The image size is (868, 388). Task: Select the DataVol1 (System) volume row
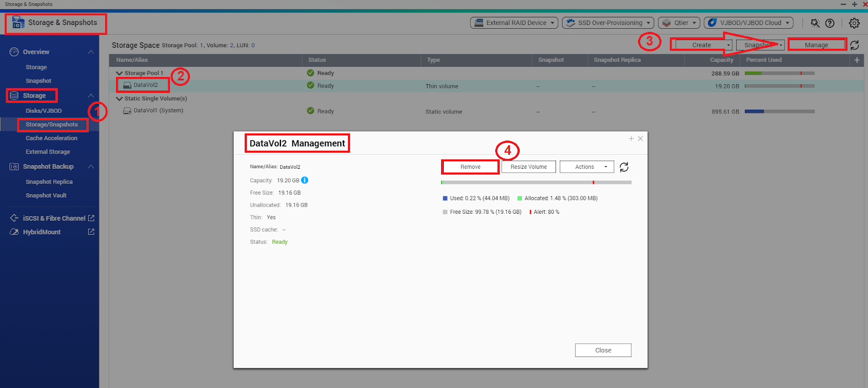(158, 111)
